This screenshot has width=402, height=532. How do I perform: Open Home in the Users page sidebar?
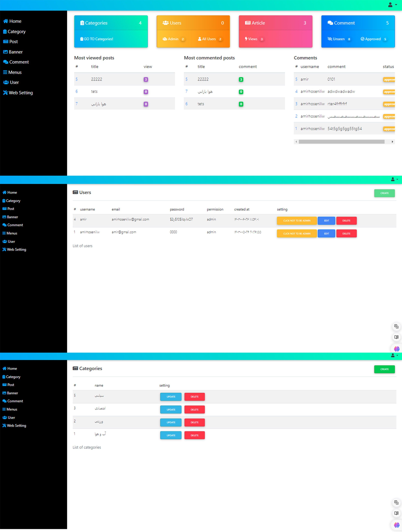pos(10,192)
